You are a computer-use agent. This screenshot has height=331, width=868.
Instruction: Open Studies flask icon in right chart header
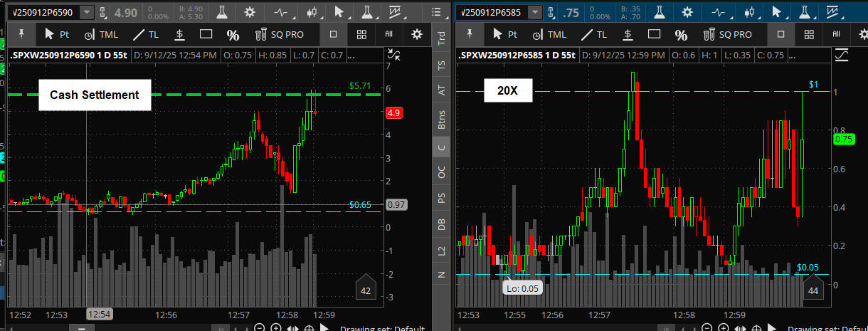pyautogui.click(x=660, y=12)
